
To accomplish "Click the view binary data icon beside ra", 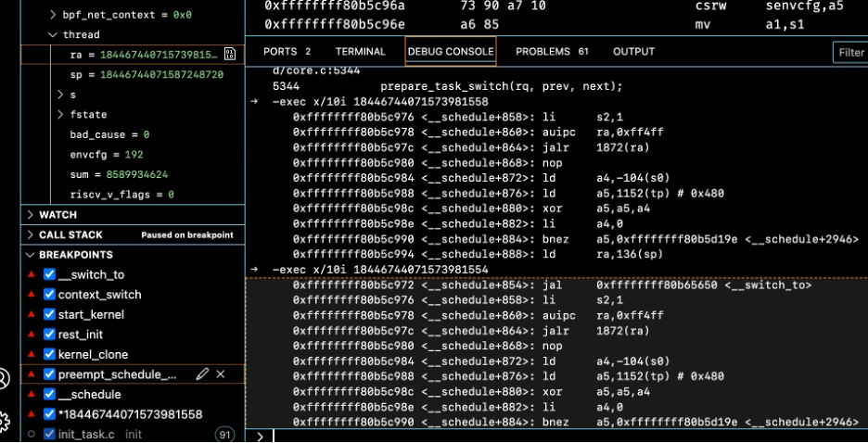I will 229,55.
